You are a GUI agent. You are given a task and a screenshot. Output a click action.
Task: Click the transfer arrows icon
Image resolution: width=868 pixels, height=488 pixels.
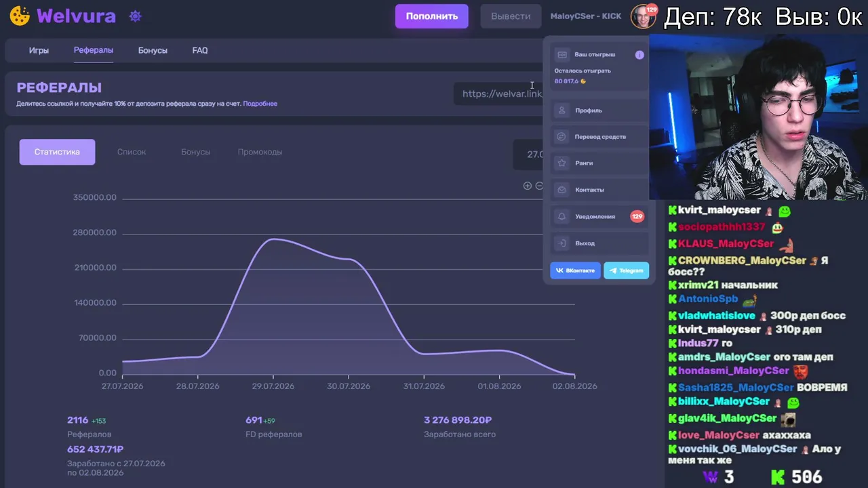click(561, 137)
